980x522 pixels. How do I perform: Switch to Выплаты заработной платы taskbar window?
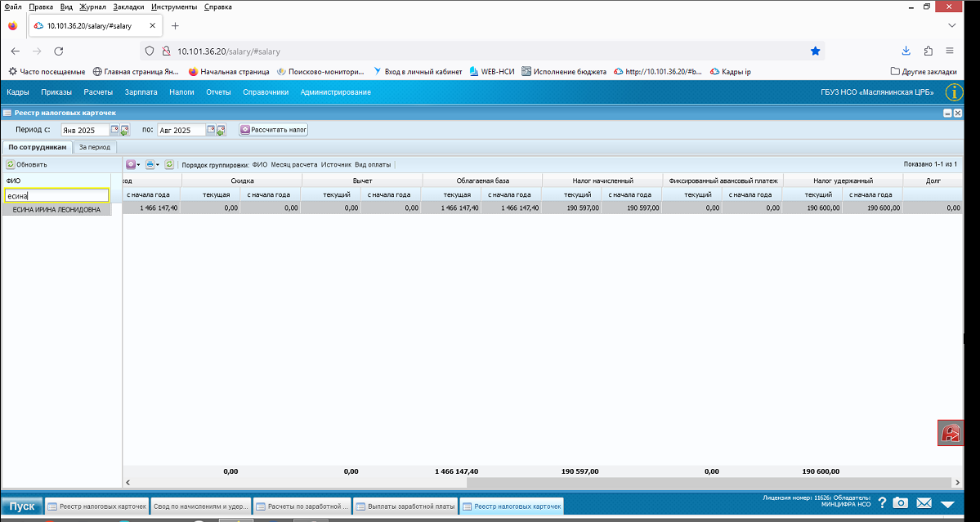click(x=405, y=506)
